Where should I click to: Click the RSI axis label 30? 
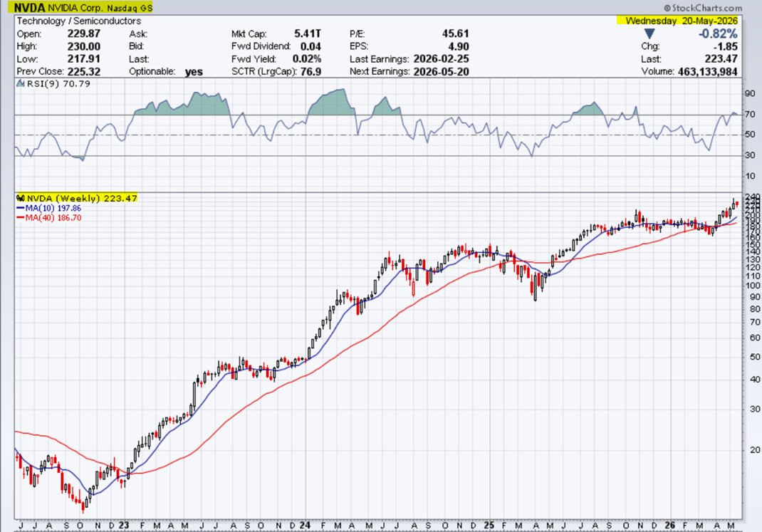click(750, 155)
